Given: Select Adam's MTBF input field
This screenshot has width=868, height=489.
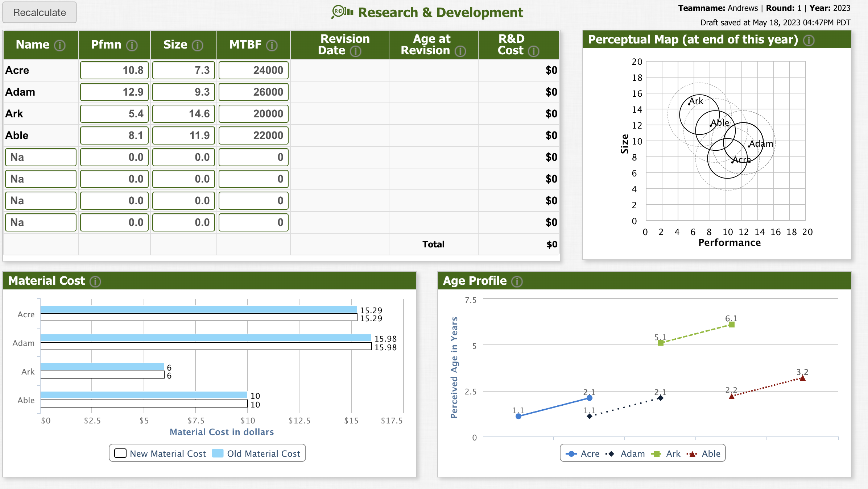Looking at the screenshot, I should coord(253,92).
